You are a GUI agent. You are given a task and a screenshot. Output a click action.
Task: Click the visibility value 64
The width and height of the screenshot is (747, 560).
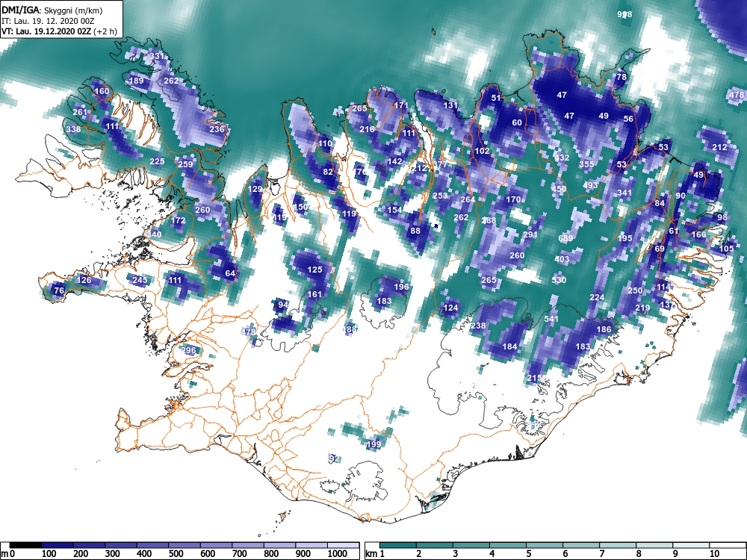click(230, 273)
